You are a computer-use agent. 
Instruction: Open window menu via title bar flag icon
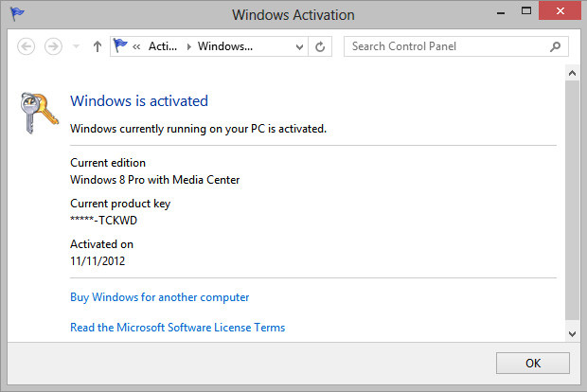pyautogui.click(x=17, y=14)
